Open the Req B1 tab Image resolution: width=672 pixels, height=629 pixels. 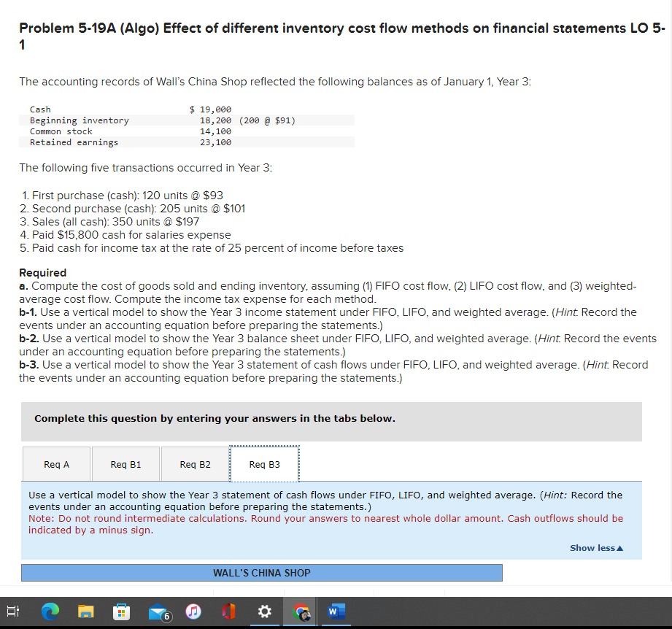(x=125, y=463)
